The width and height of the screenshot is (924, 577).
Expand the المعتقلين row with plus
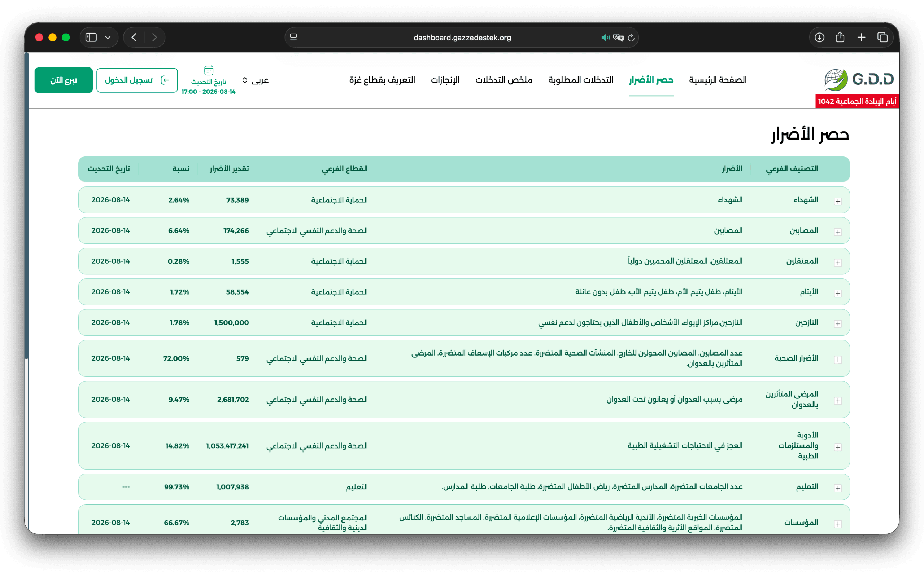click(x=838, y=263)
